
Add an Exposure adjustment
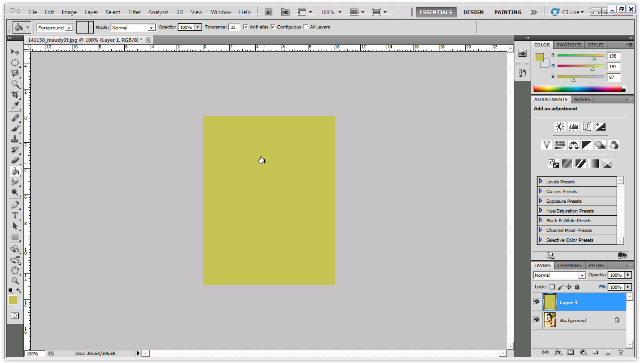[600, 127]
